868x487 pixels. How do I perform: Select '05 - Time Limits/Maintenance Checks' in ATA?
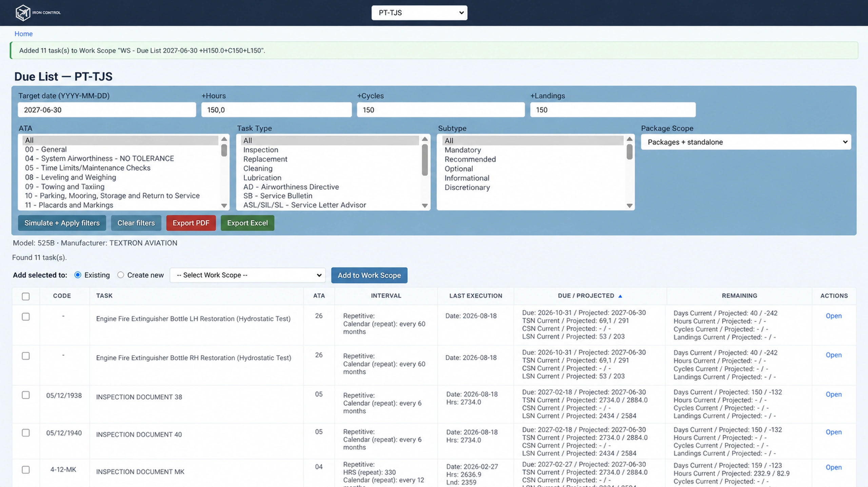[87, 168]
